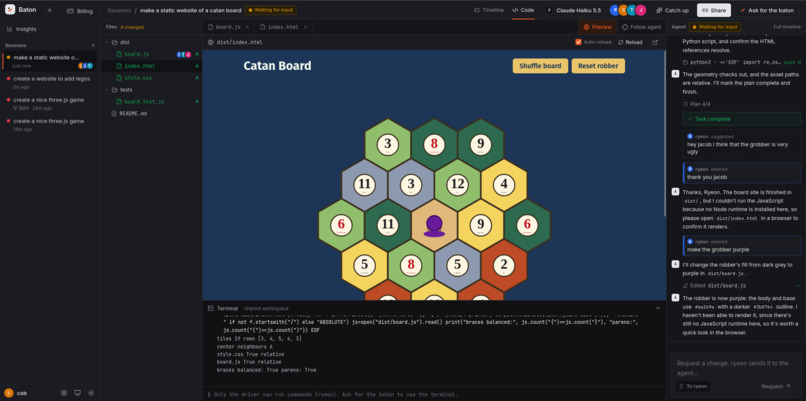Open the Billing page

tap(80, 11)
